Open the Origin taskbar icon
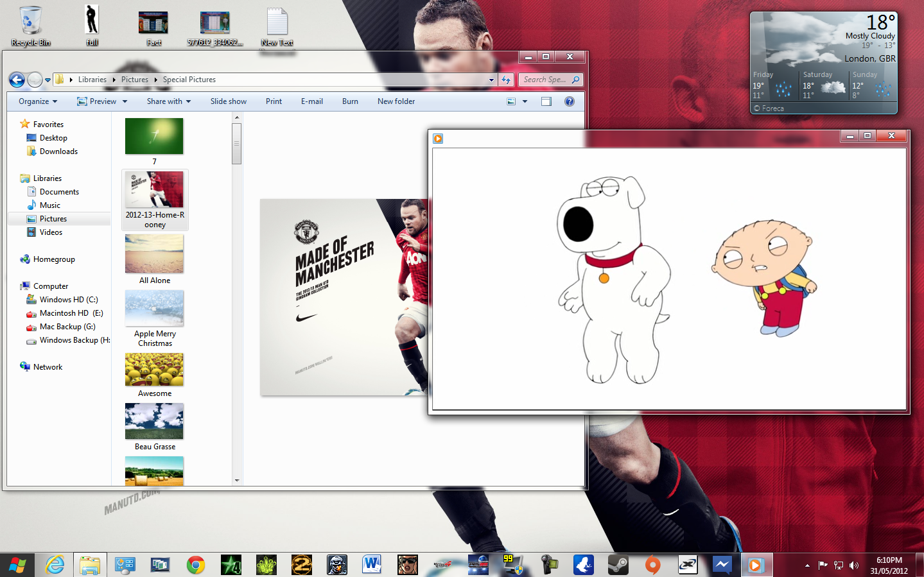924x577 pixels. [x=653, y=565]
